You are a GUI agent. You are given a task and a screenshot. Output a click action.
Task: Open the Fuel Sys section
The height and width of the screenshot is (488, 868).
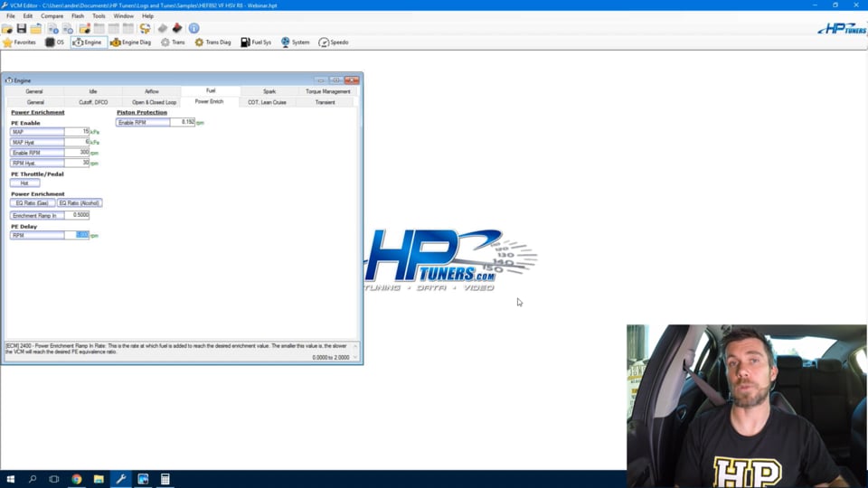coord(256,42)
